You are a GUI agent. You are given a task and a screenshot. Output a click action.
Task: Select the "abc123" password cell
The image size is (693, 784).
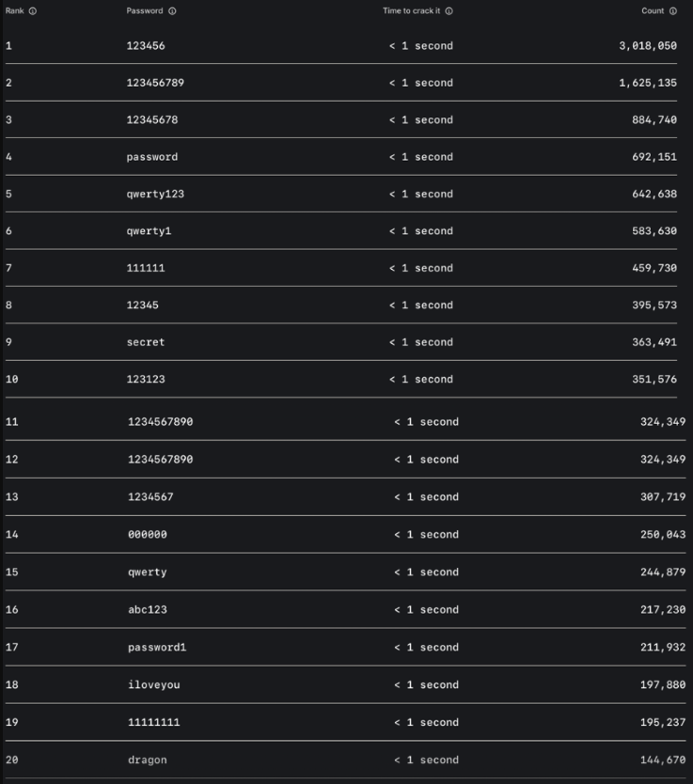(148, 610)
